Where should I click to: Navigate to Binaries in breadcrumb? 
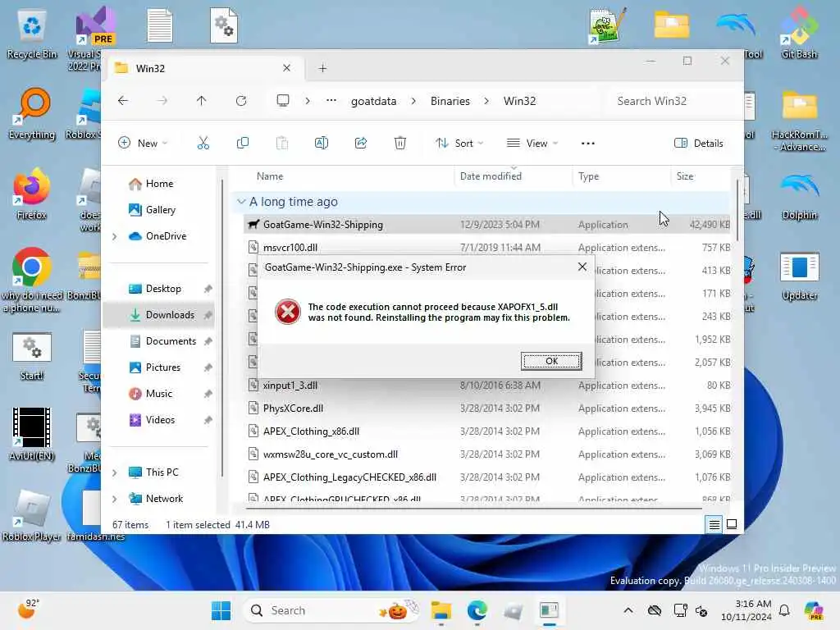[x=450, y=101]
